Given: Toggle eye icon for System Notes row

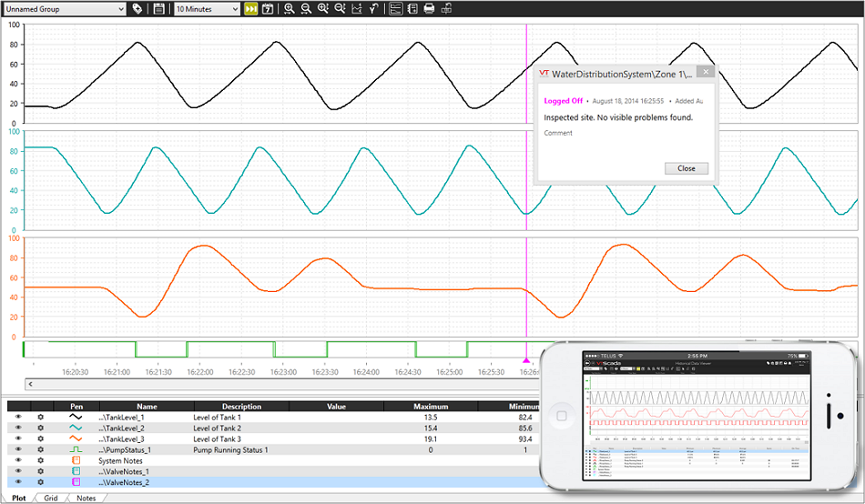Looking at the screenshot, I should (x=17, y=460).
